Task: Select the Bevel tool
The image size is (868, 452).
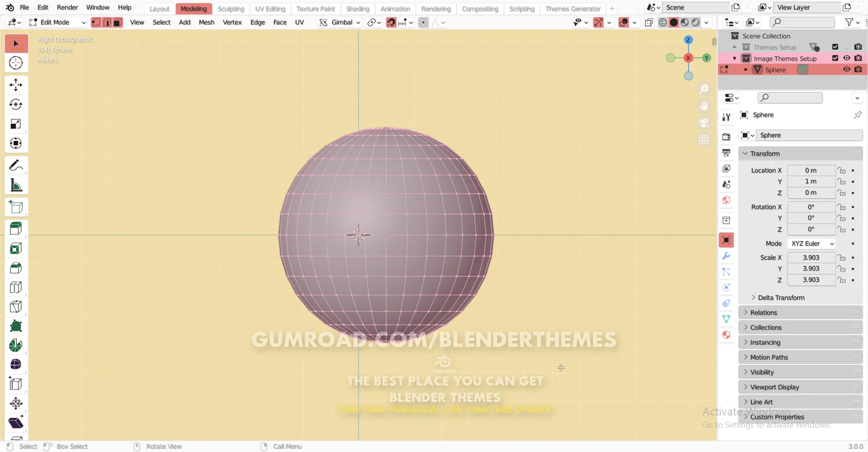Action: pyautogui.click(x=16, y=268)
